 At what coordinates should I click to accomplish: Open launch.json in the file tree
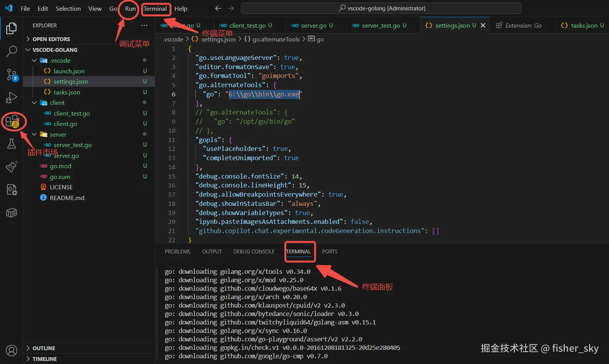(x=89, y=71)
